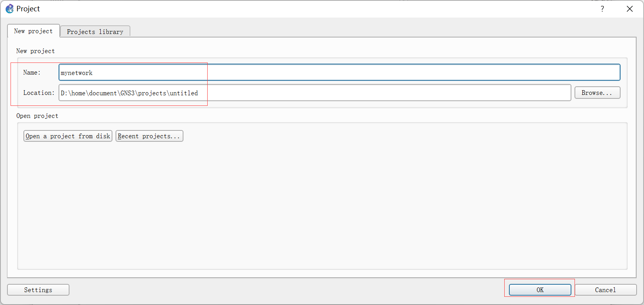Click Open a project from disk
This screenshot has height=305, width=644.
68,136
